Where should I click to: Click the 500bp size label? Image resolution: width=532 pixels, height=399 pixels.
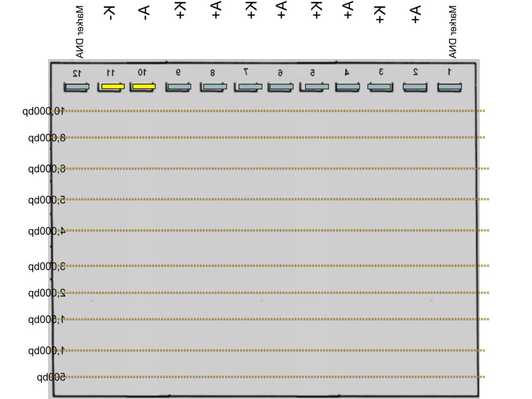coord(51,377)
